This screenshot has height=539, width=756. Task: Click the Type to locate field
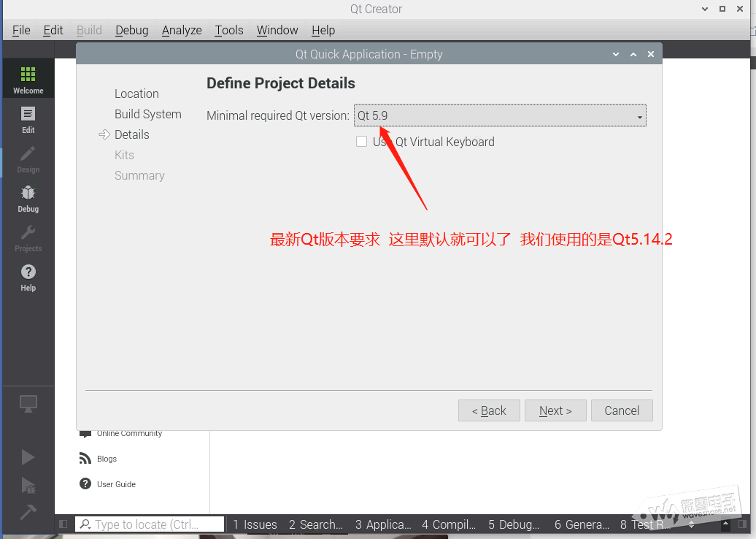(x=150, y=524)
